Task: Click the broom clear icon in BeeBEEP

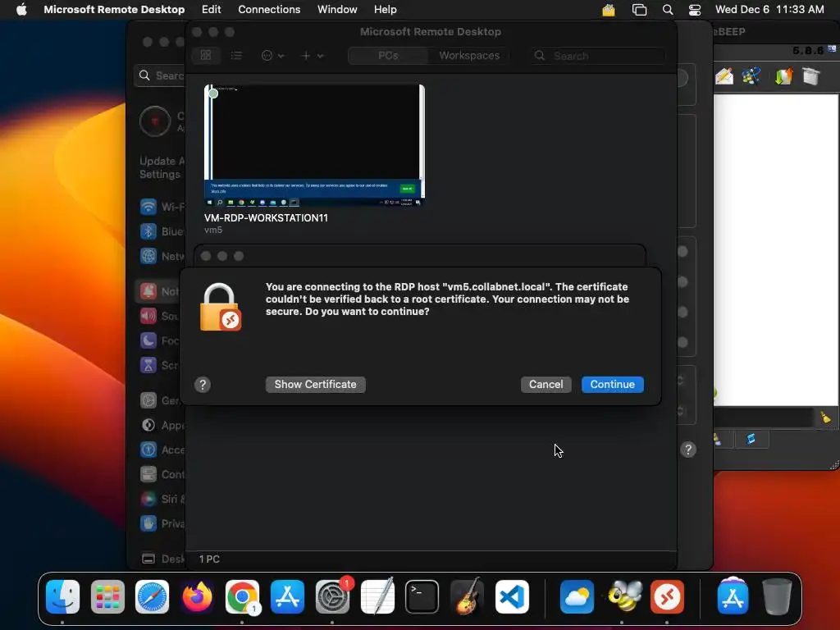Action: point(825,417)
